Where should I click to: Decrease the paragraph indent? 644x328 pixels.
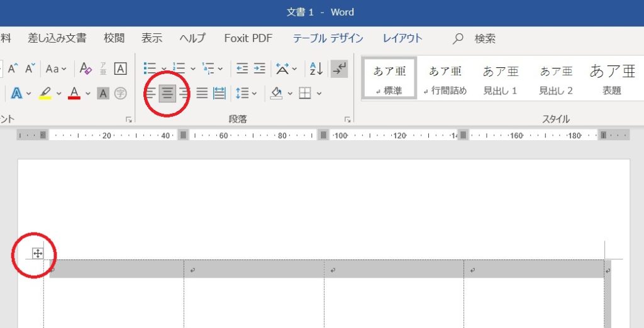pyautogui.click(x=242, y=68)
